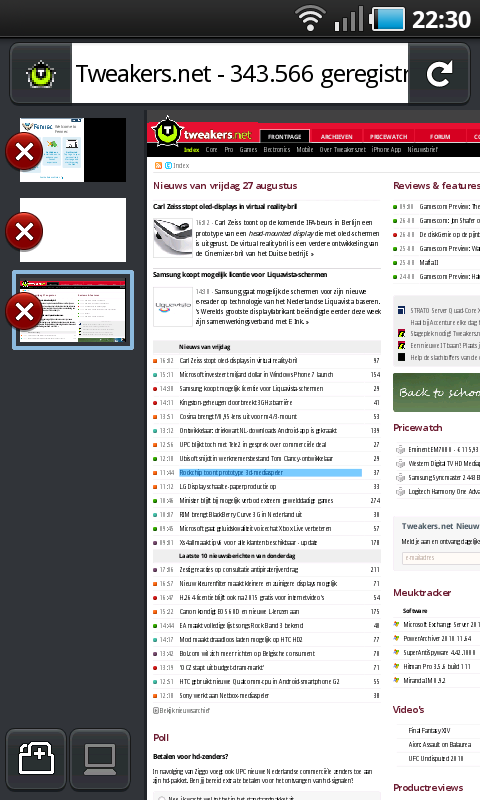Screen dimensions: 480x800
Task: Open UPC blijft toch met Tele2 row
Action: pyautogui.click(x=252, y=444)
